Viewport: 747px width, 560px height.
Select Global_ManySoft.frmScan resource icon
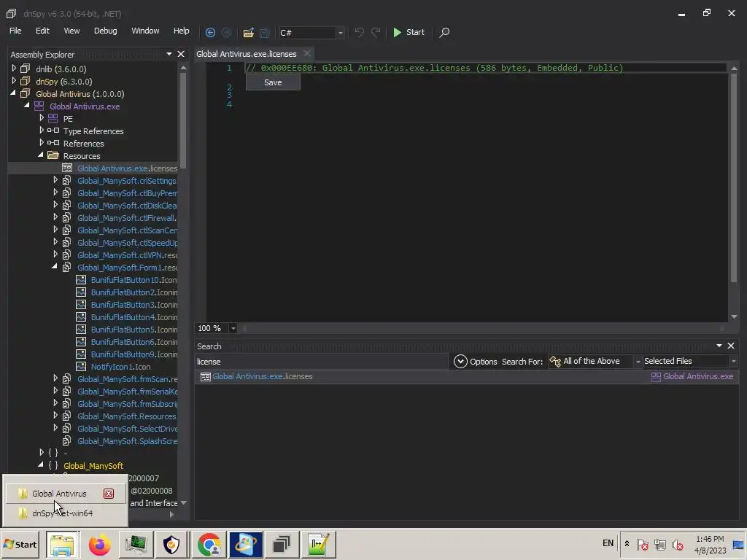click(x=66, y=379)
